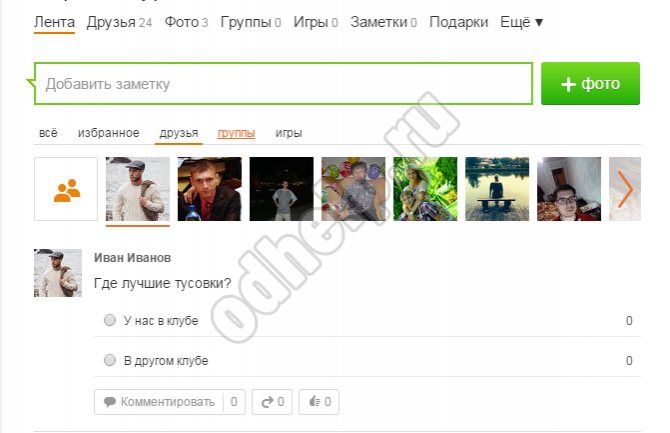Select friend thumbnail with glasses guy
This screenshot has height=433, width=670.
[x=569, y=189]
